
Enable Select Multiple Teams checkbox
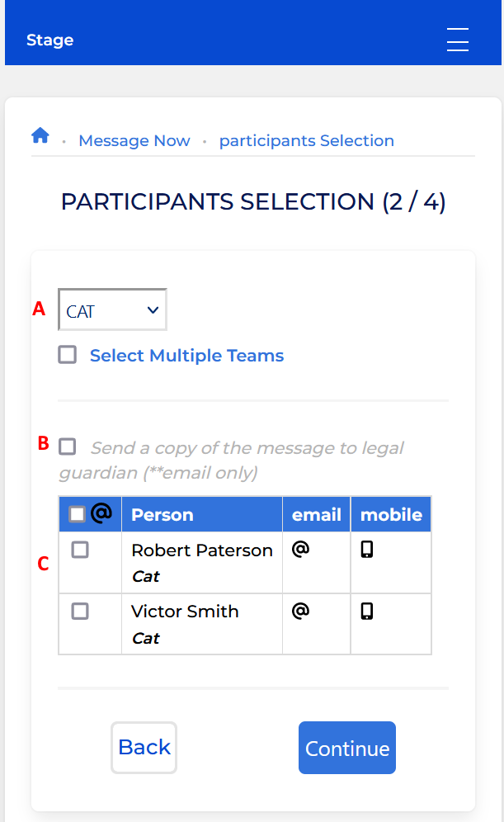pos(68,355)
